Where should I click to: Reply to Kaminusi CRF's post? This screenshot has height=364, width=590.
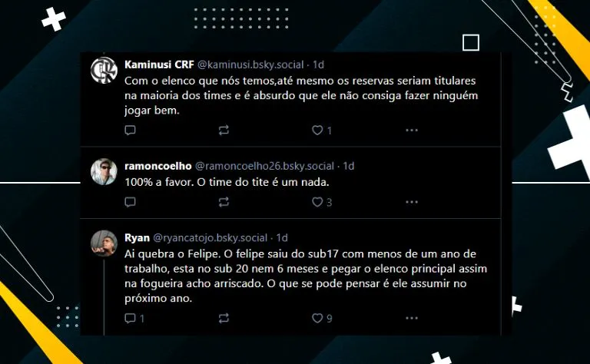click(x=130, y=130)
